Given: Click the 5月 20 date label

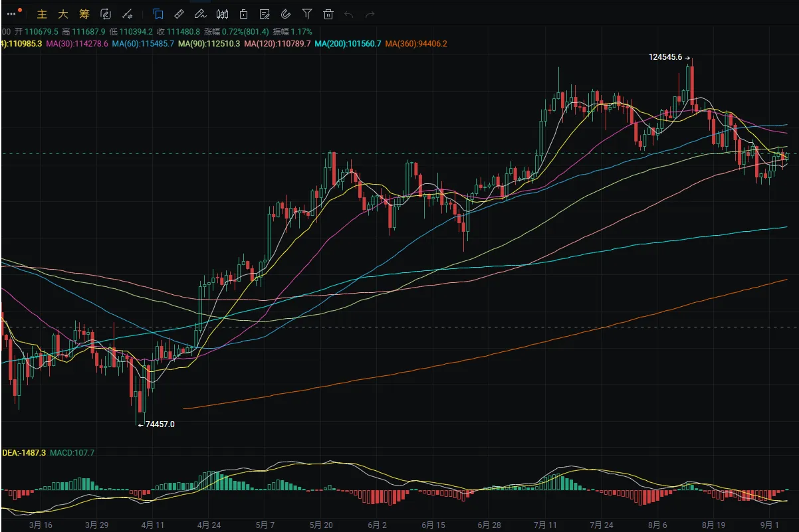Looking at the screenshot, I should click(x=320, y=525).
